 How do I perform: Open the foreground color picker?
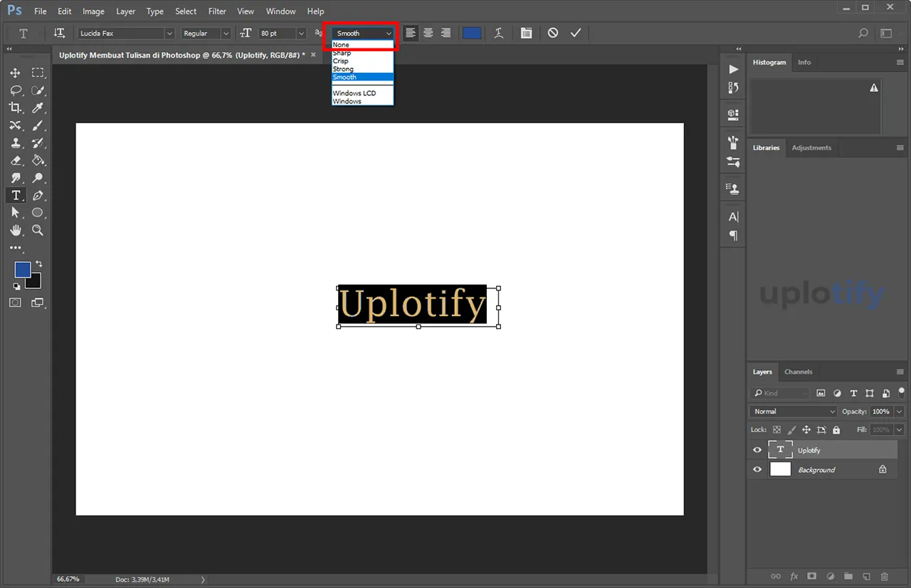tap(23, 270)
